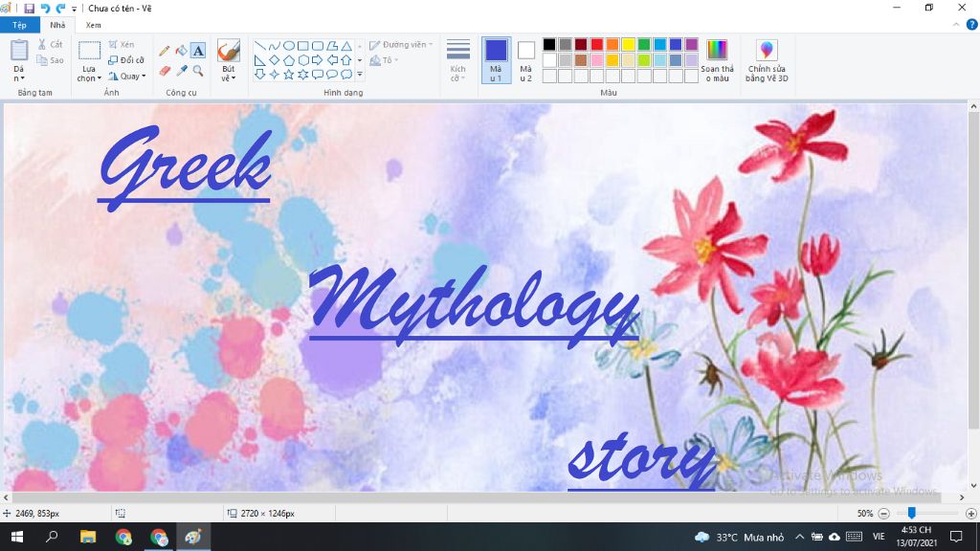Image resolution: width=980 pixels, height=551 pixels.
Task: Select the Color picker eyedropper tool
Action: click(x=181, y=71)
